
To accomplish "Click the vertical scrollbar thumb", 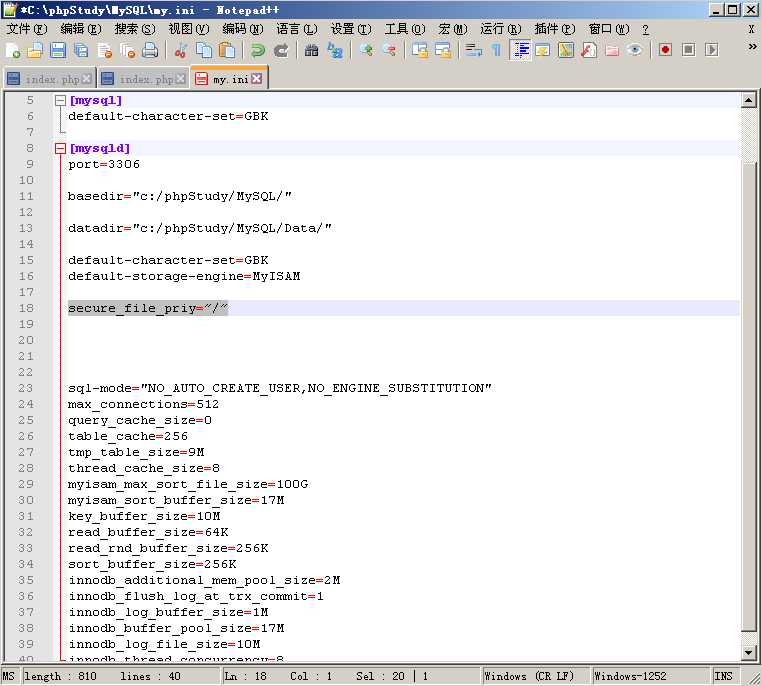I will [749, 397].
